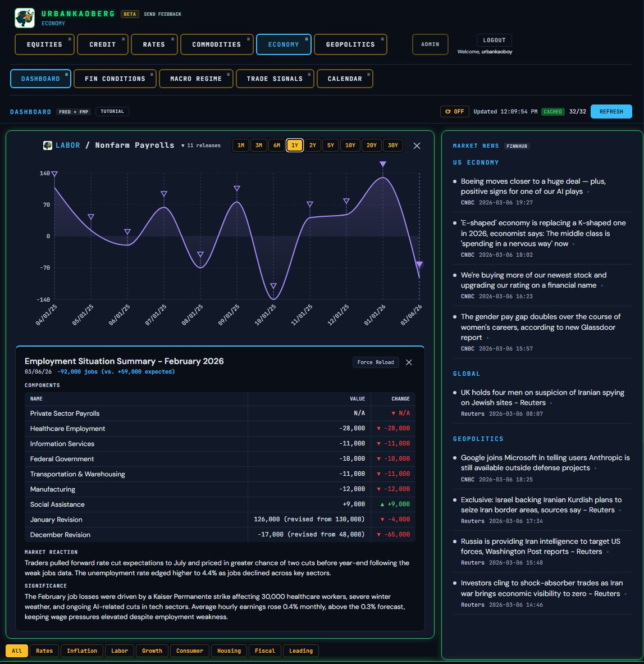The image size is (644, 664).
Task: Select the 2Y chart range
Action: tap(313, 145)
